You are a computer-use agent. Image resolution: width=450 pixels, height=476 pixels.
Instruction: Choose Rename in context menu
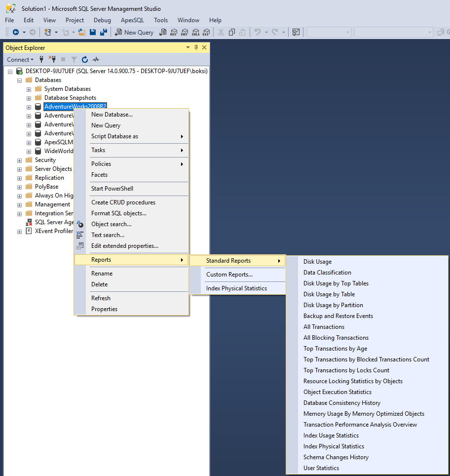pos(131,274)
